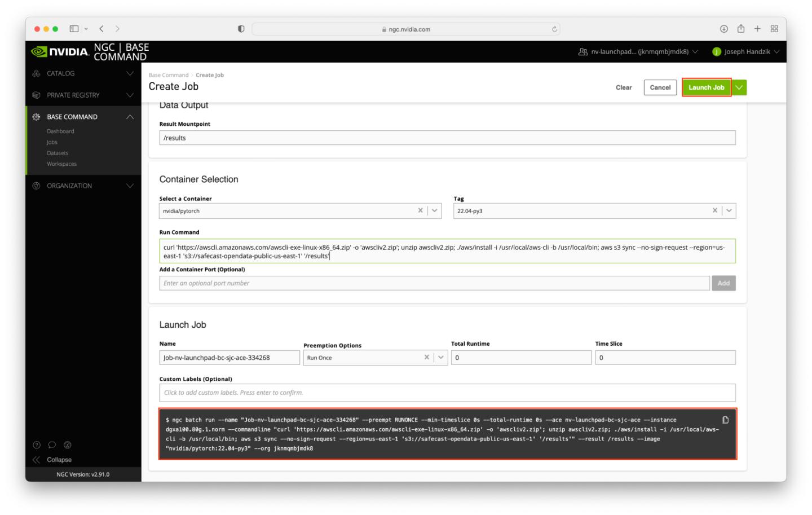
Task: Open the Preemption Options dropdown
Action: (440, 358)
